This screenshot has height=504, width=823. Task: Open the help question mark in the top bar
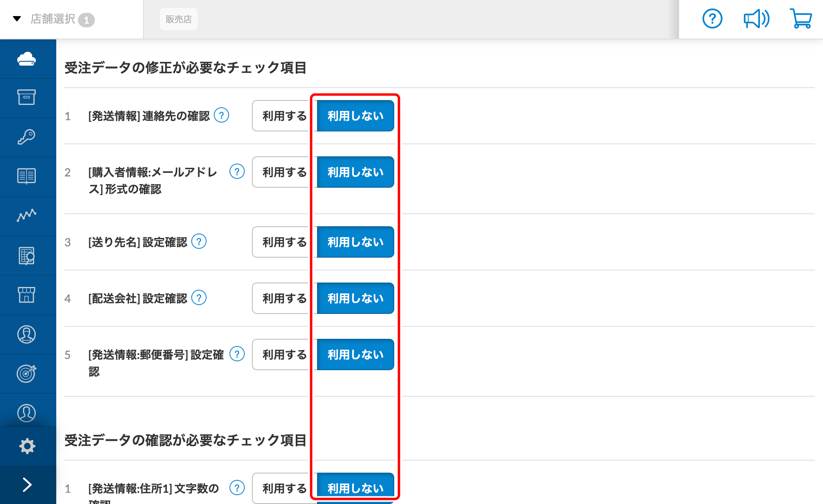(712, 18)
